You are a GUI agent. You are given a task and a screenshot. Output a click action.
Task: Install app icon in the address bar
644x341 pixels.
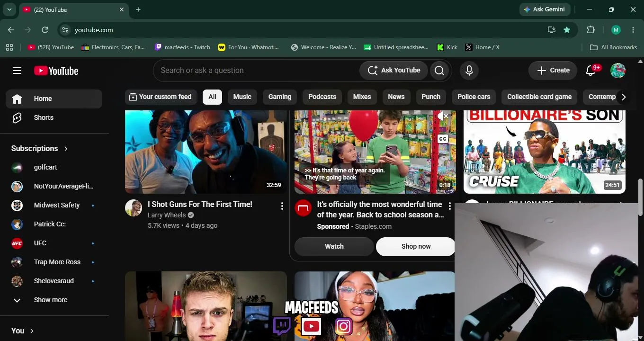click(x=551, y=30)
